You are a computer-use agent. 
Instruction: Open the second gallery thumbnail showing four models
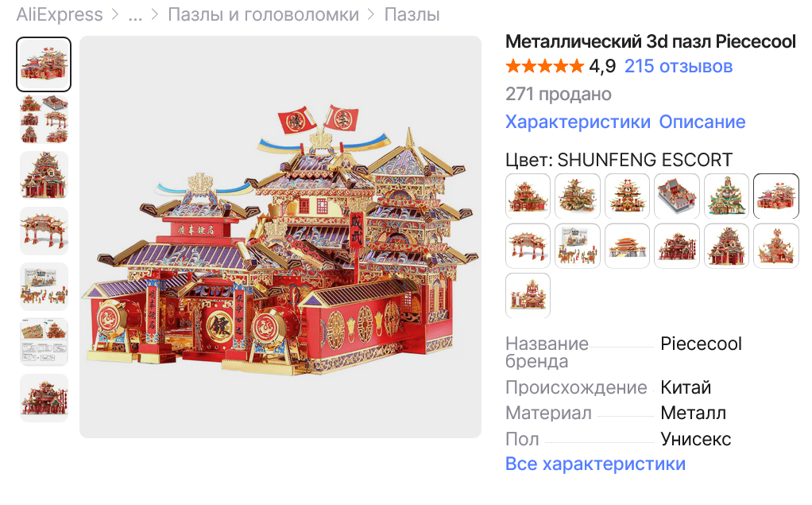[44, 119]
